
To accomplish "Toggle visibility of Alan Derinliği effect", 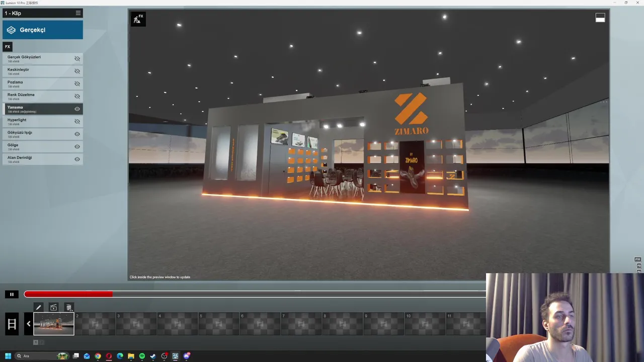I will click(x=77, y=159).
